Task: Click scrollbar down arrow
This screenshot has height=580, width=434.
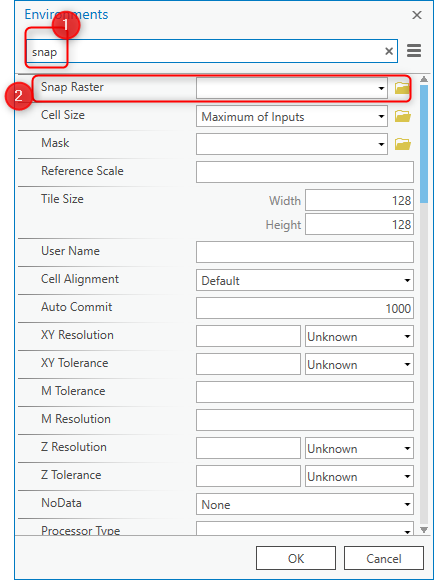Action: coord(424,530)
